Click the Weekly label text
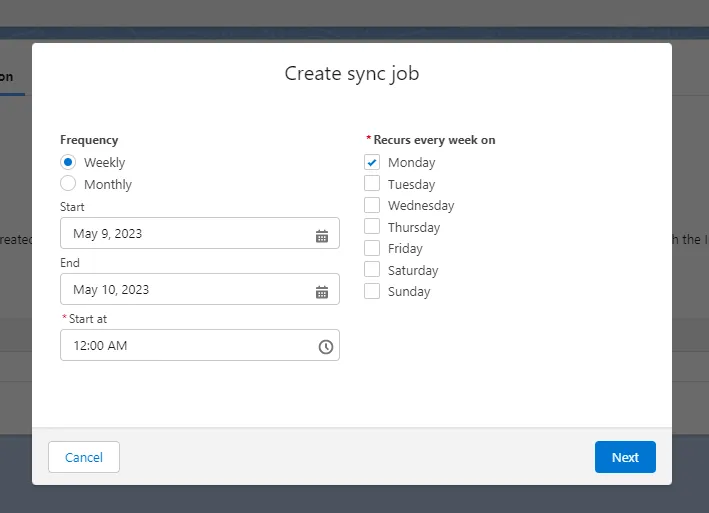Image resolution: width=709 pixels, height=513 pixels. pos(104,163)
